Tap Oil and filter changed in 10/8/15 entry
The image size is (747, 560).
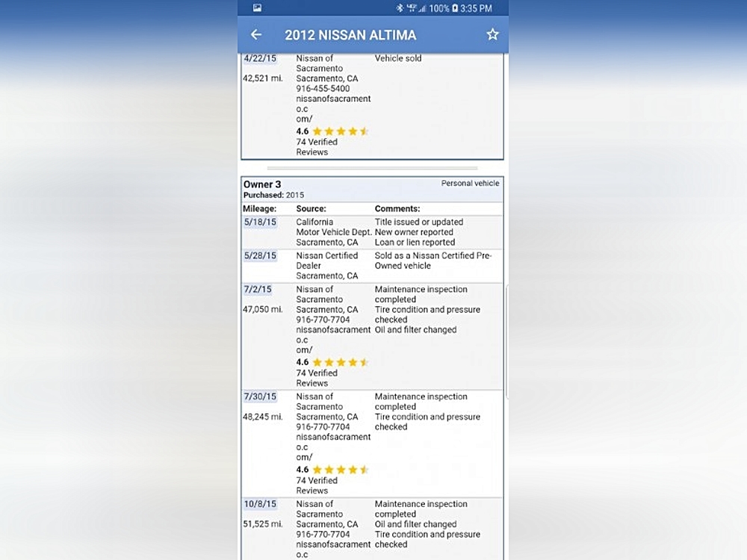(x=415, y=524)
